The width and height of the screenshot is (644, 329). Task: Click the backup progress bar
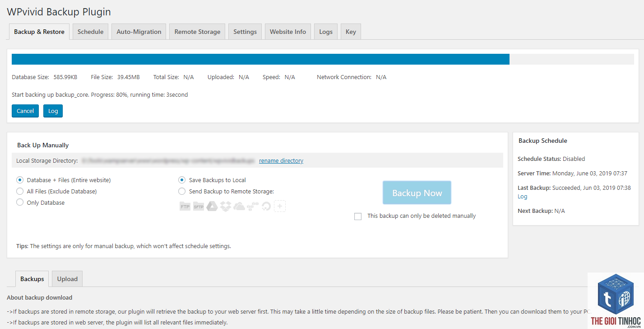click(323, 59)
